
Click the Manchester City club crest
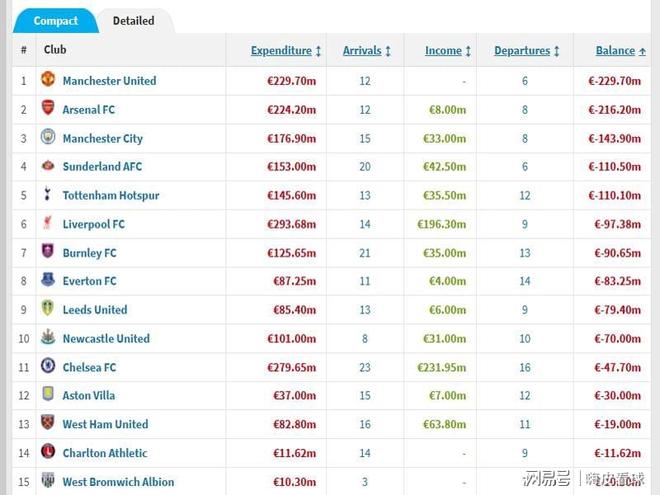(48, 137)
